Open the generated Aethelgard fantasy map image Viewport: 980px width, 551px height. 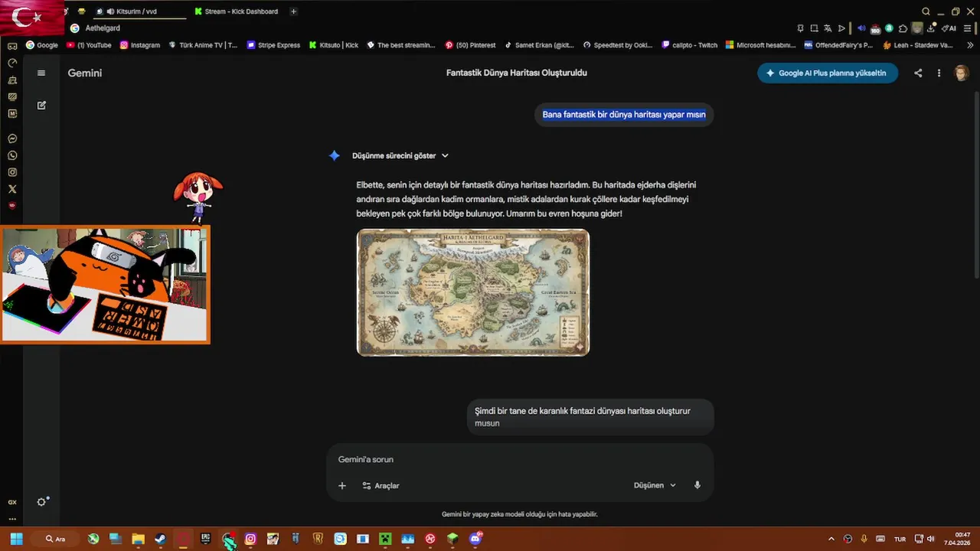point(473,292)
